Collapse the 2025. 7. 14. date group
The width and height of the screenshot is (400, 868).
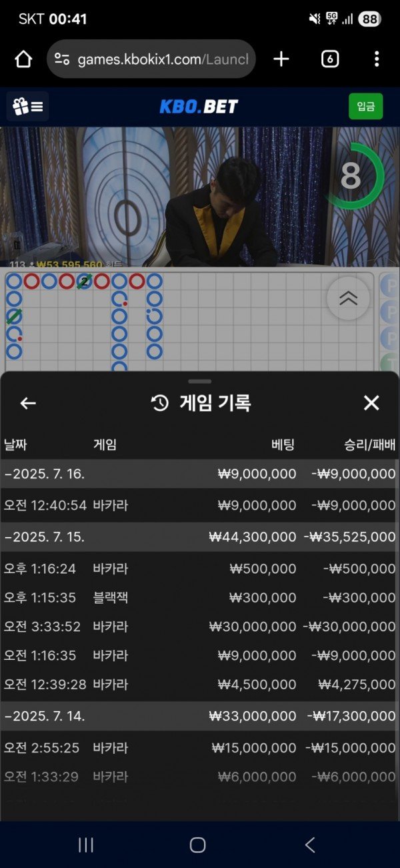[x=200, y=716]
